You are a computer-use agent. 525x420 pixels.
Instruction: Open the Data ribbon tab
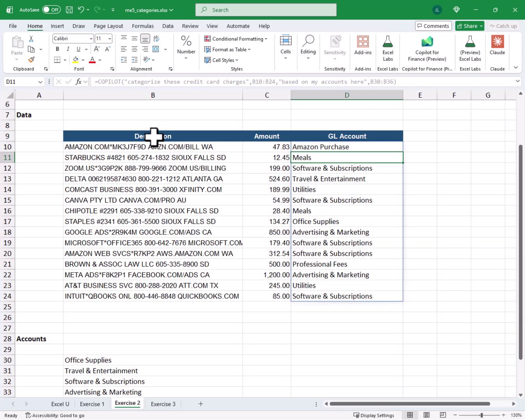click(168, 26)
